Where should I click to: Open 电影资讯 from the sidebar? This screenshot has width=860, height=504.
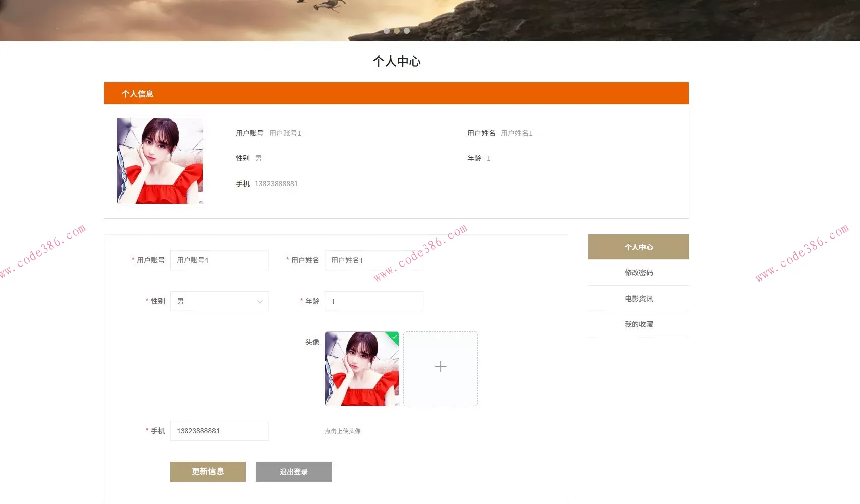(x=638, y=298)
